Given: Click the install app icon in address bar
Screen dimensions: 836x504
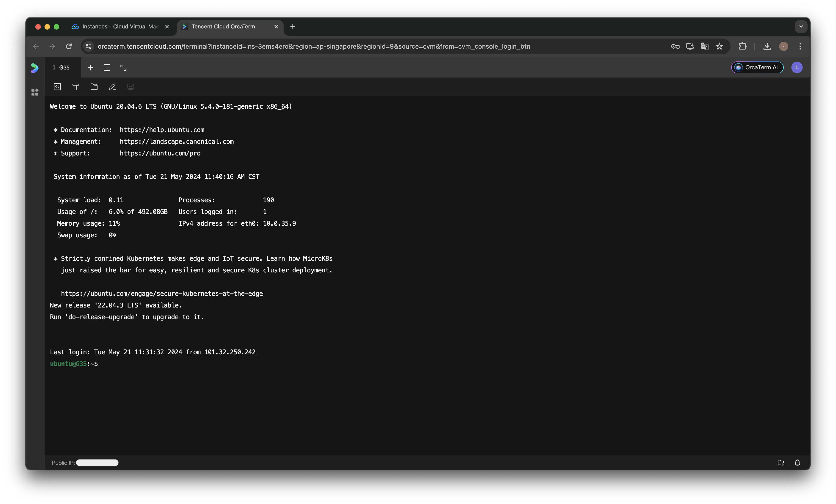Looking at the screenshot, I should point(690,47).
